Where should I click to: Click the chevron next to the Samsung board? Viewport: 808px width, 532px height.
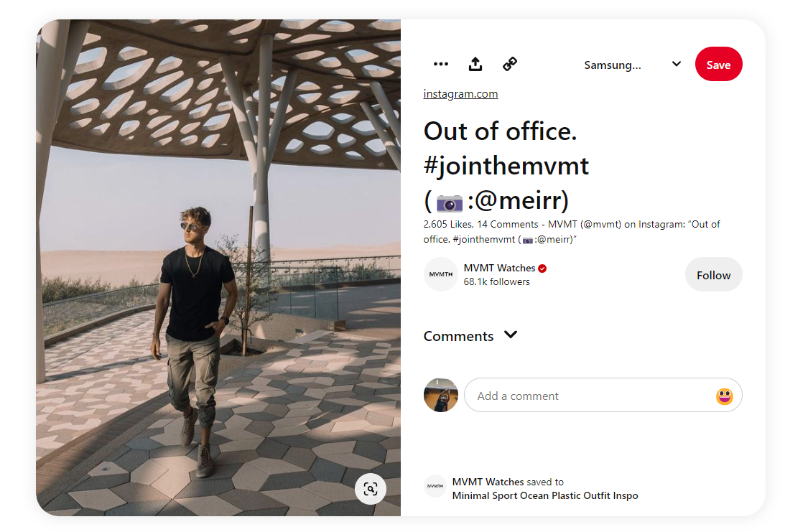click(676, 64)
